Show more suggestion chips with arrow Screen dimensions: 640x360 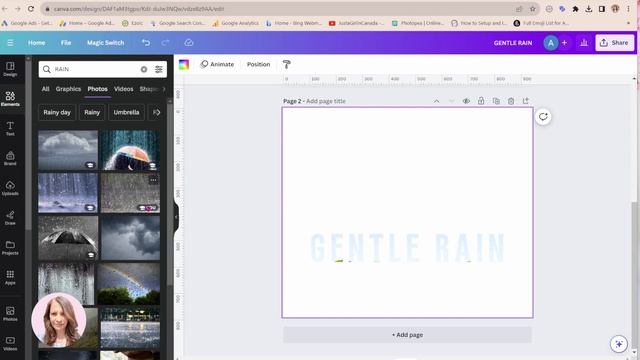[x=157, y=112]
